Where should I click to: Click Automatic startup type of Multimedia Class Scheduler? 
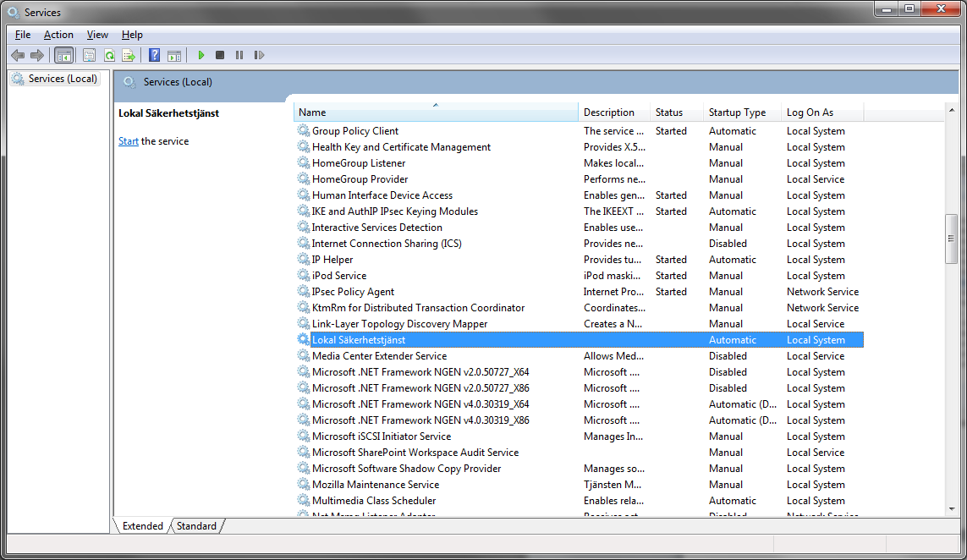pos(732,500)
